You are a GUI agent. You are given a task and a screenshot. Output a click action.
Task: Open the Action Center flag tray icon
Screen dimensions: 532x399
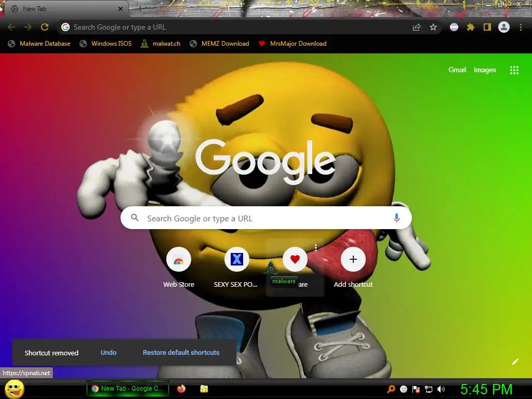416,389
